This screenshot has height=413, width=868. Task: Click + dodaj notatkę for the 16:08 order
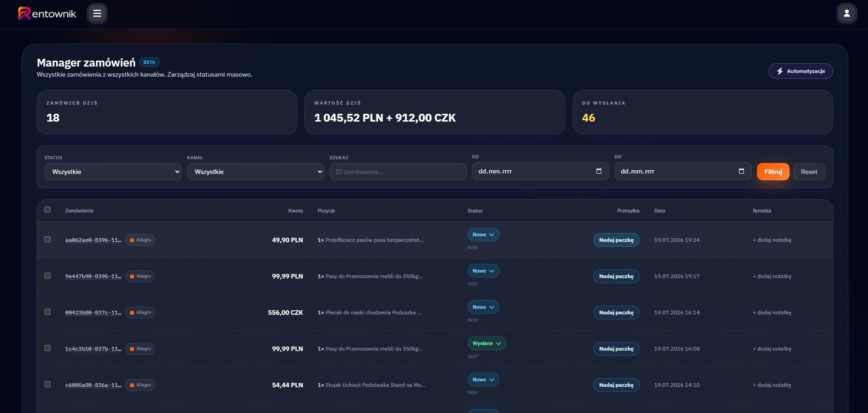coord(772,349)
